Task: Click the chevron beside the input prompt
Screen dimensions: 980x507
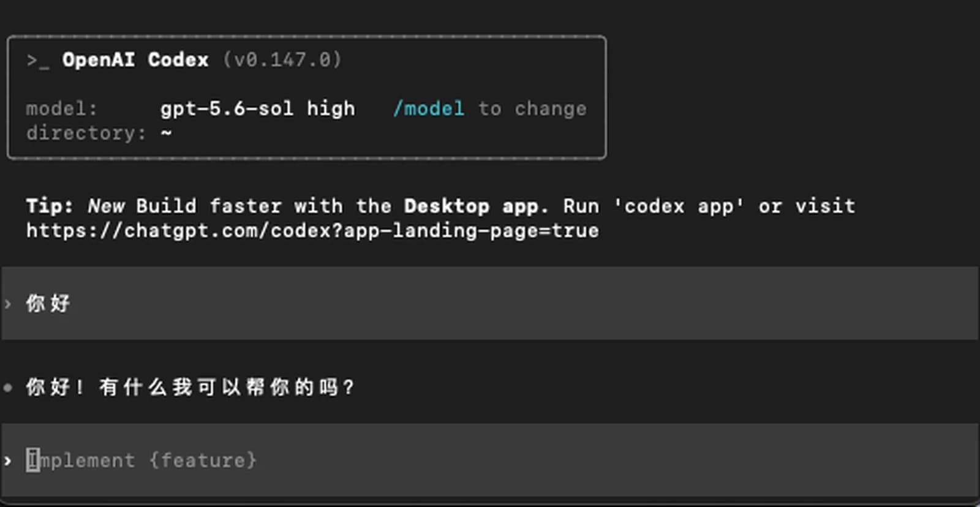Action: [7, 460]
